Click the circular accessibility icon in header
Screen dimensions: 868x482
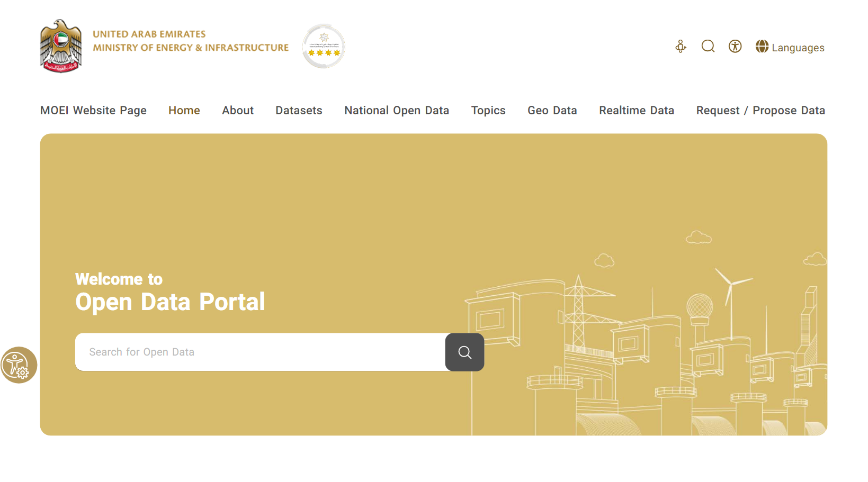point(735,47)
